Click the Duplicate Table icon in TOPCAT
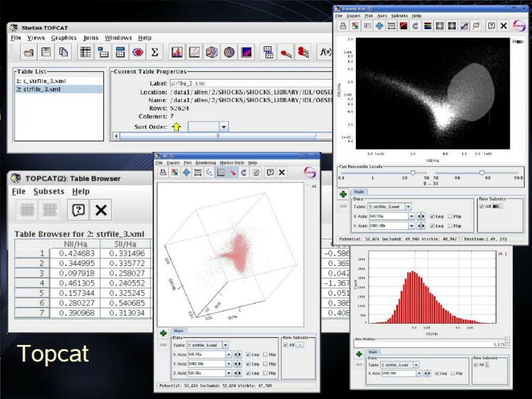The image size is (532, 399). click(x=63, y=52)
